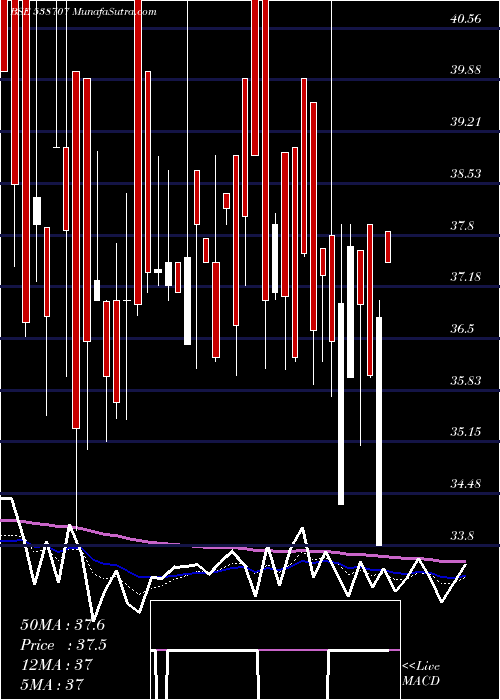Click the 37.8 price level label
The width and height of the screenshot is (500, 700).
(462, 226)
